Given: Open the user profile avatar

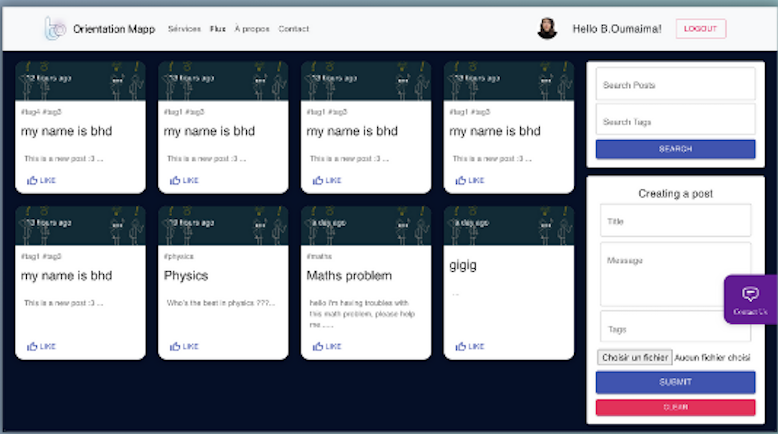Looking at the screenshot, I should (547, 29).
